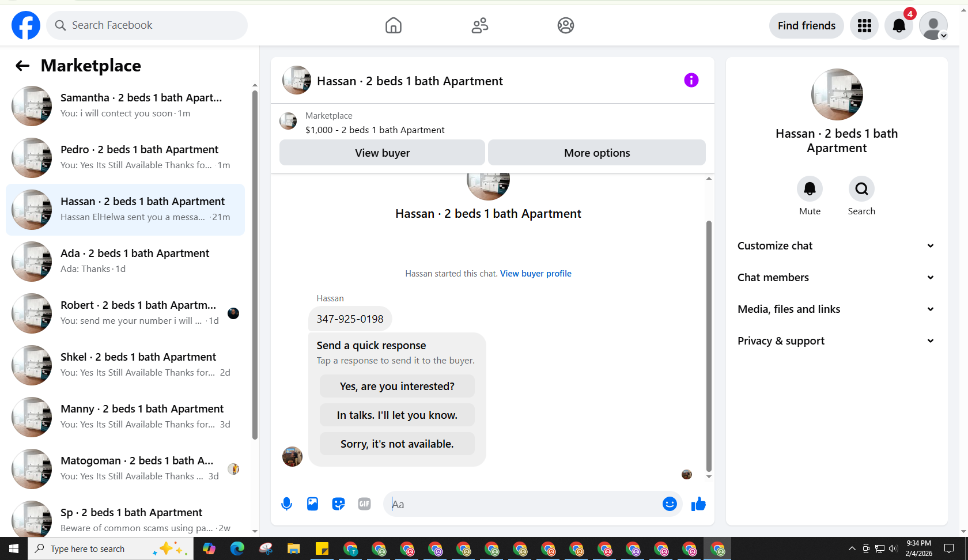Expand the Privacy & support section

pyautogui.click(x=837, y=341)
